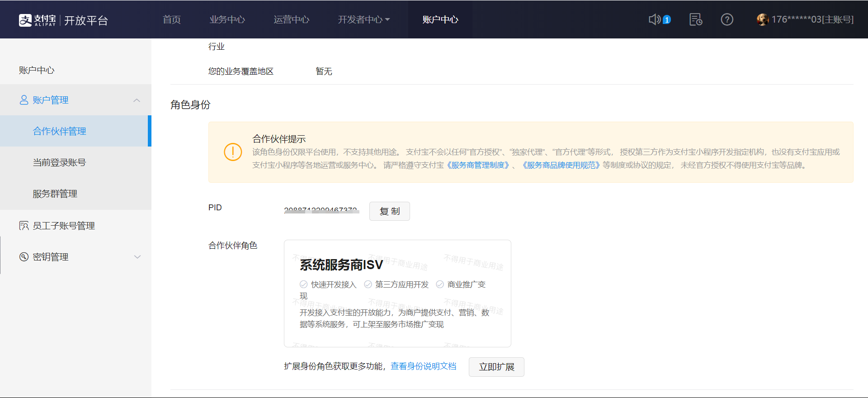
Task: Click the 立即扩展 button
Action: pos(496,367)
